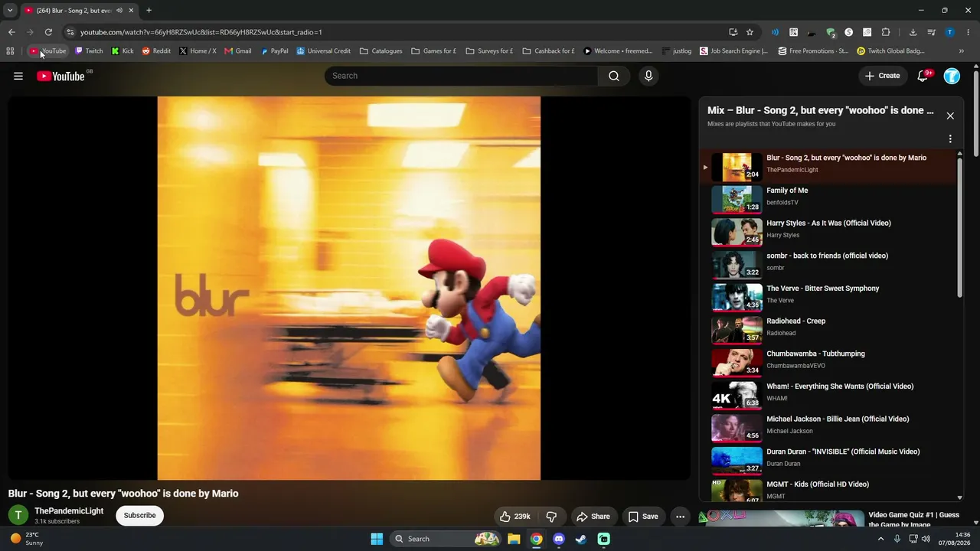The width and height of the screenshot is (980, 551).
Task: Open File Explorer from taskbar
Action: [x=514, y=539]
